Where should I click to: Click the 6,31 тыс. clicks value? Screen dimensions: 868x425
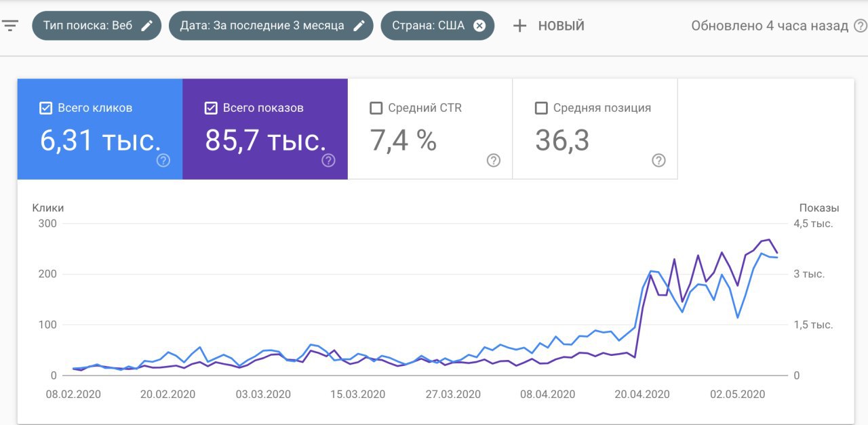pos(100,140)
